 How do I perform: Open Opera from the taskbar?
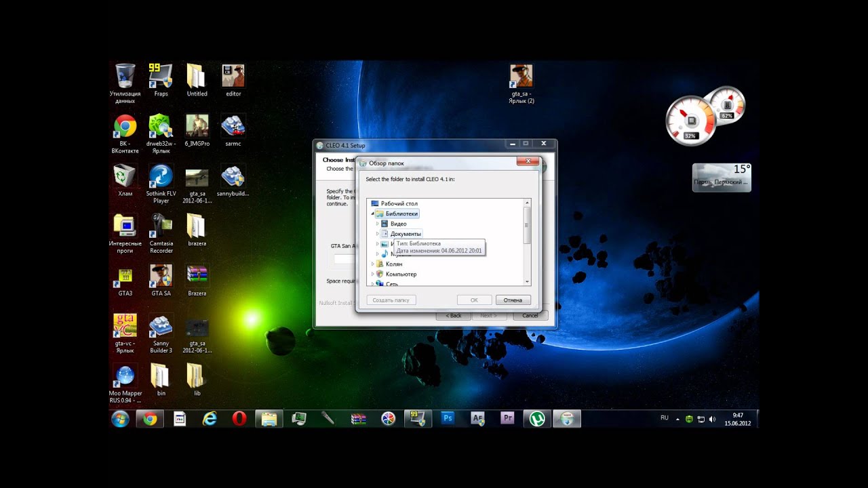(x=239, y=418)
